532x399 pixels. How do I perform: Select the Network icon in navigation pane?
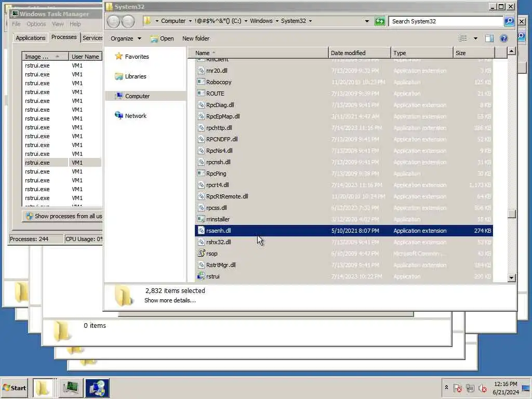(119, 116)
